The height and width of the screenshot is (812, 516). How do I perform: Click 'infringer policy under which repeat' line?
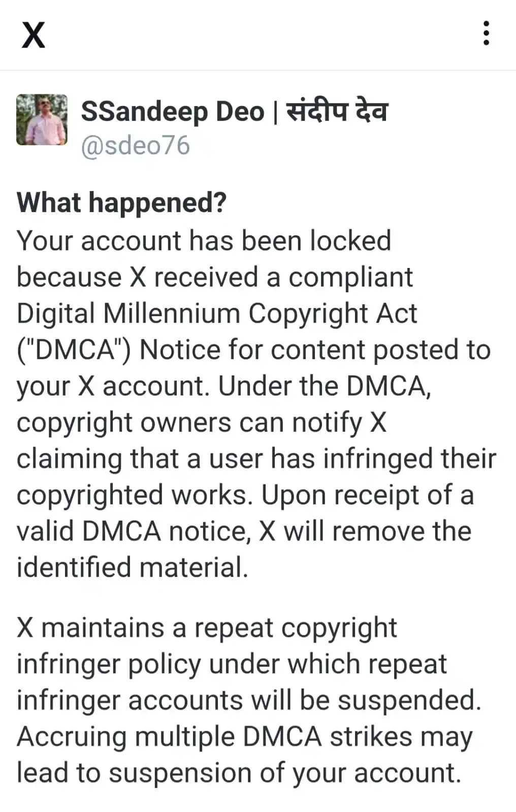click(x=232, y=664)
